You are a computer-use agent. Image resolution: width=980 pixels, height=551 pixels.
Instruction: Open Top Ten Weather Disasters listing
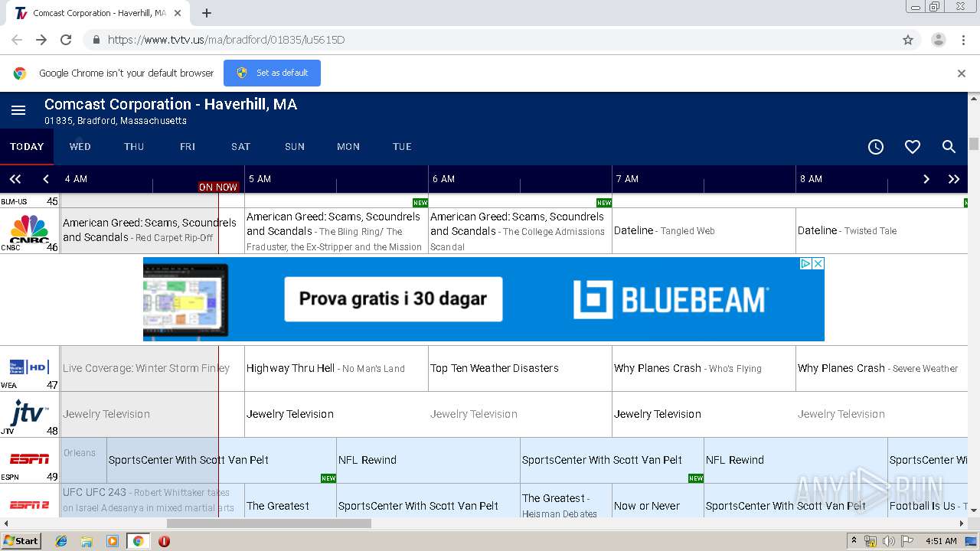520,368
